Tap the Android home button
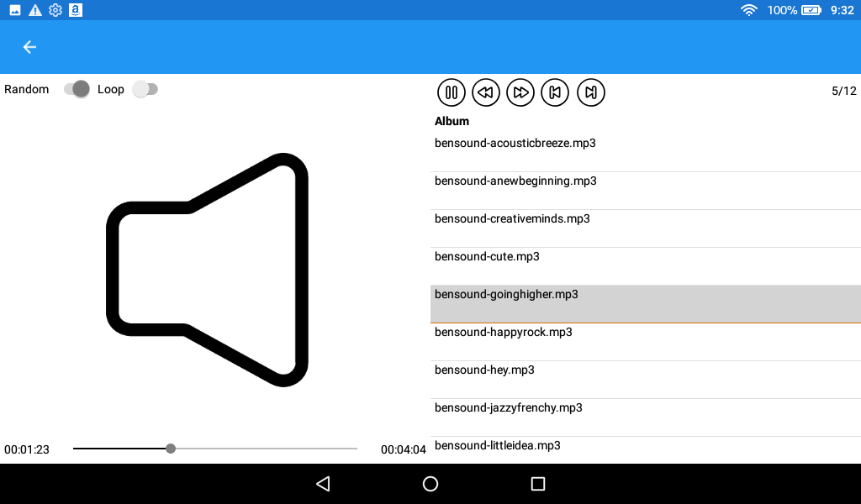Viewport: 861px width, 504px height. [x=430, y=484]
